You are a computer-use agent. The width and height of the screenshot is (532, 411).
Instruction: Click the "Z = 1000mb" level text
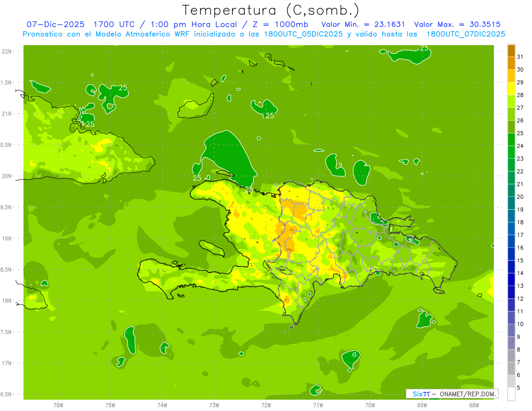point(280,24)
